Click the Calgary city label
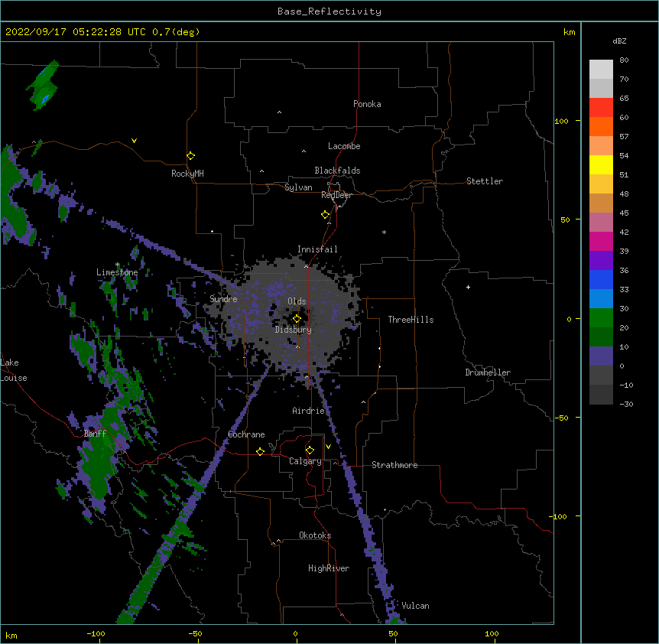The image size is (659, 644). 305,461
